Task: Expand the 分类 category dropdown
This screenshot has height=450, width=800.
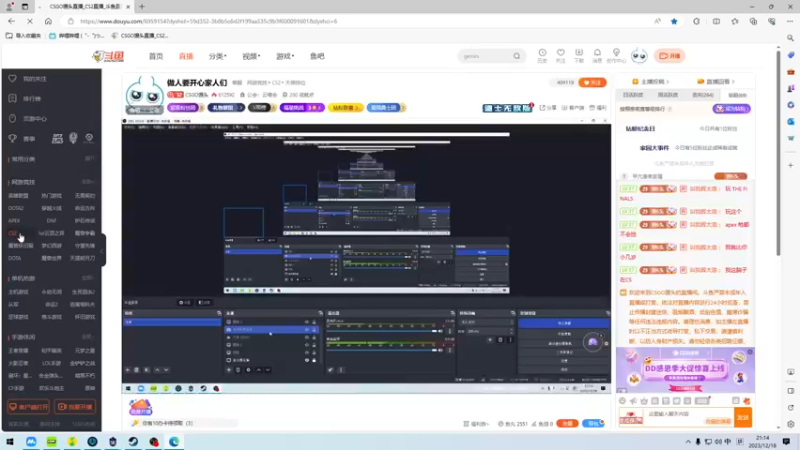Action: (x=217, y=56)
